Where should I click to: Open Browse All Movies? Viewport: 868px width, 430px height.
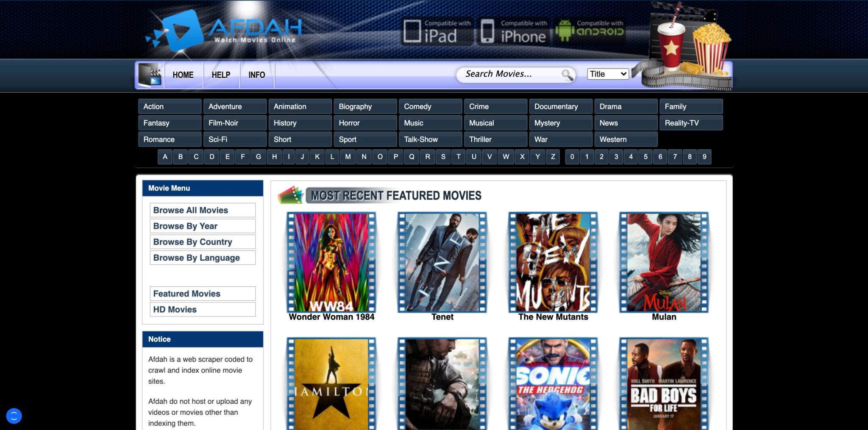(x=202, y=210)
